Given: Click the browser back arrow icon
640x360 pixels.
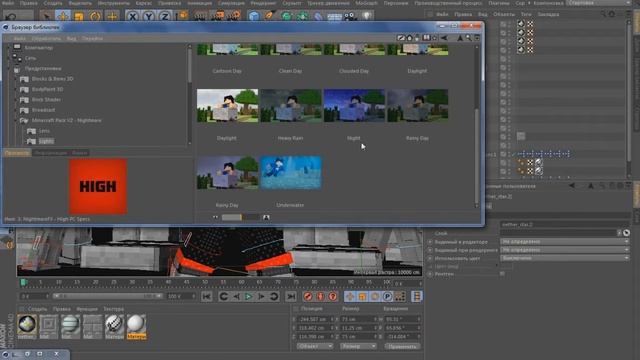Looking at the screenshot, I should point(444,38).
